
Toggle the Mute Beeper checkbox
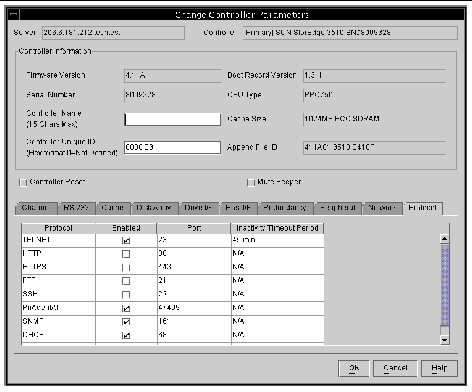pos(251,183)
